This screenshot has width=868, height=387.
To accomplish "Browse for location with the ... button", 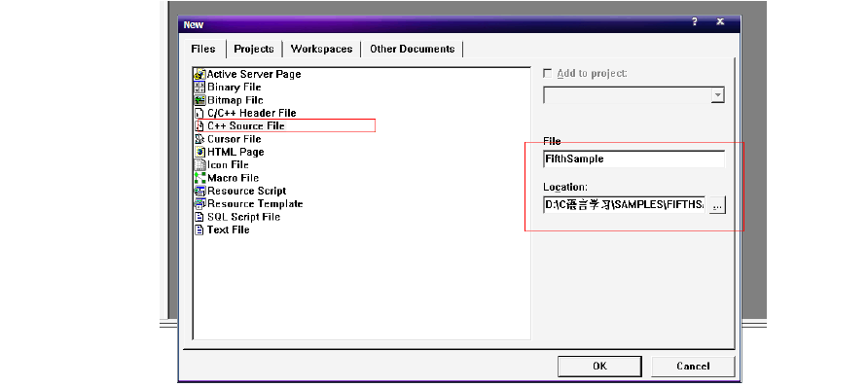I will (x=717, y=205).
